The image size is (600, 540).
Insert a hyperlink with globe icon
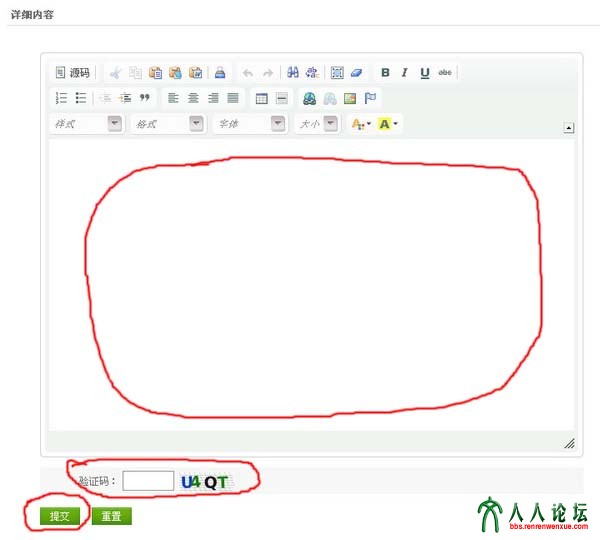(x=309, y=98)
